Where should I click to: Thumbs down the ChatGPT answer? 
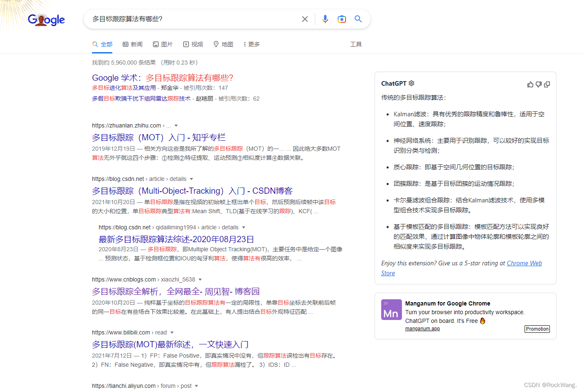click(539, 84)
